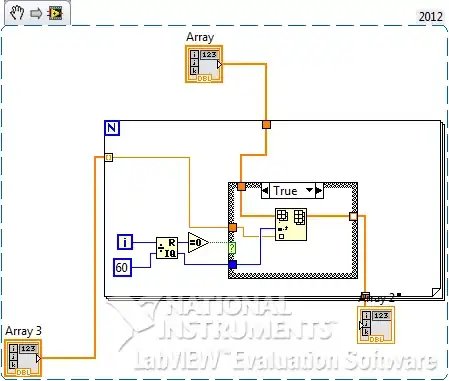Click the VI snippet icon in header
449x381 pixels.
coord(55,13)
